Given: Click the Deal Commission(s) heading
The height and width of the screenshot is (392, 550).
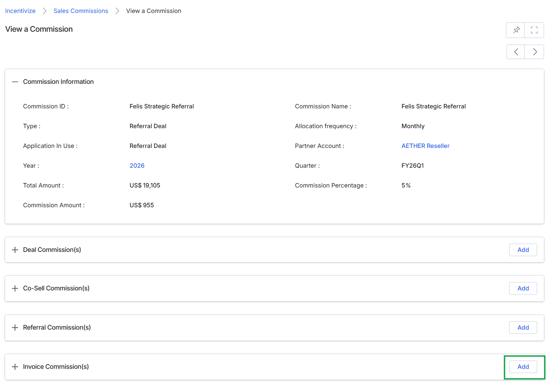Looking at the screenshot, I should 52,250.
